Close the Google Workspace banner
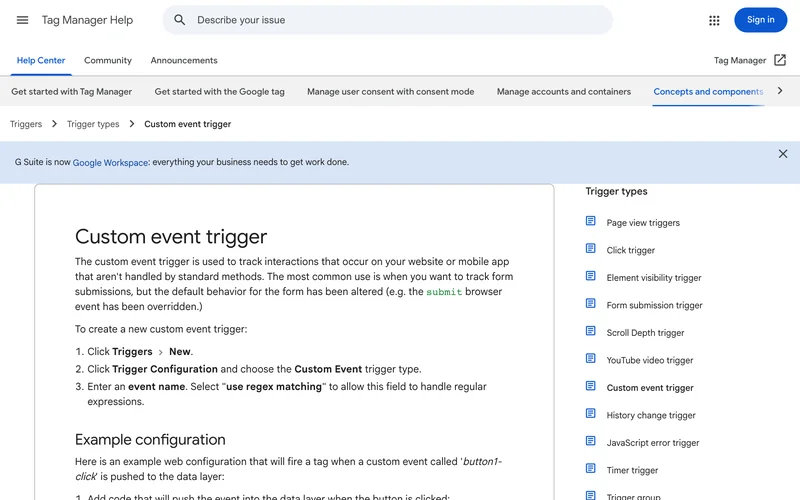 783,154
